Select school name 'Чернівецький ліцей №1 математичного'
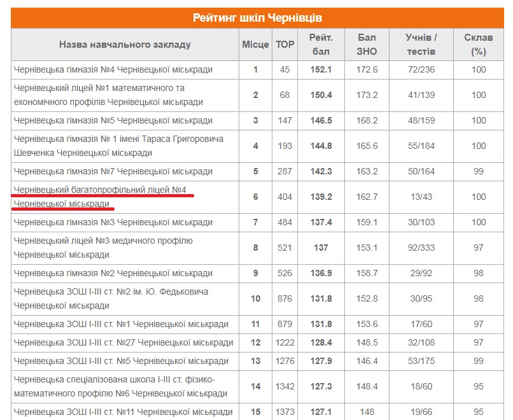Image resolution: width=513 pixels, height=420 pixels. [x=109, y=95]
